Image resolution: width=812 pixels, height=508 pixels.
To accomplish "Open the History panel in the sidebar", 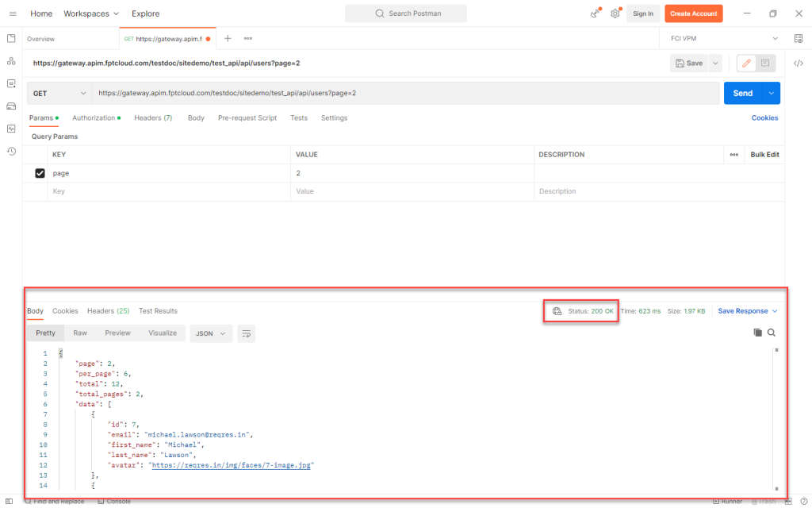I will (x=10, y=151).
